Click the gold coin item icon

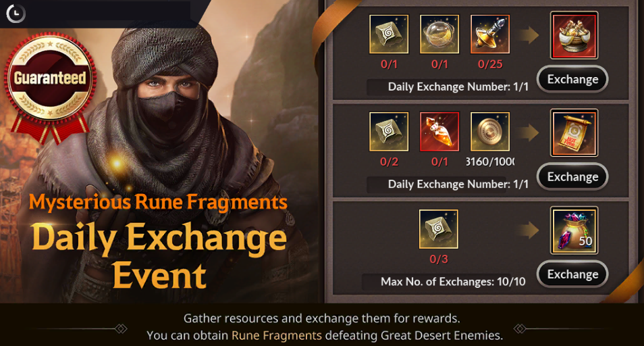(489, 132)
